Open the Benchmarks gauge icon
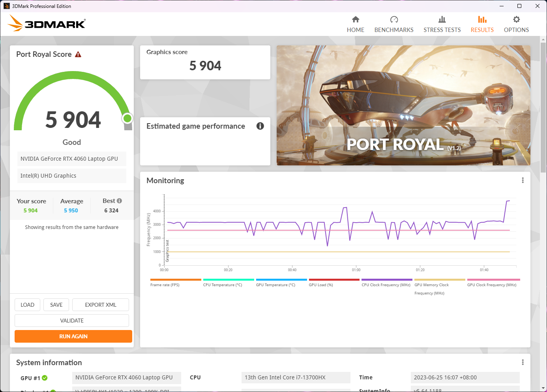547x392 pixels. point(394,19)
